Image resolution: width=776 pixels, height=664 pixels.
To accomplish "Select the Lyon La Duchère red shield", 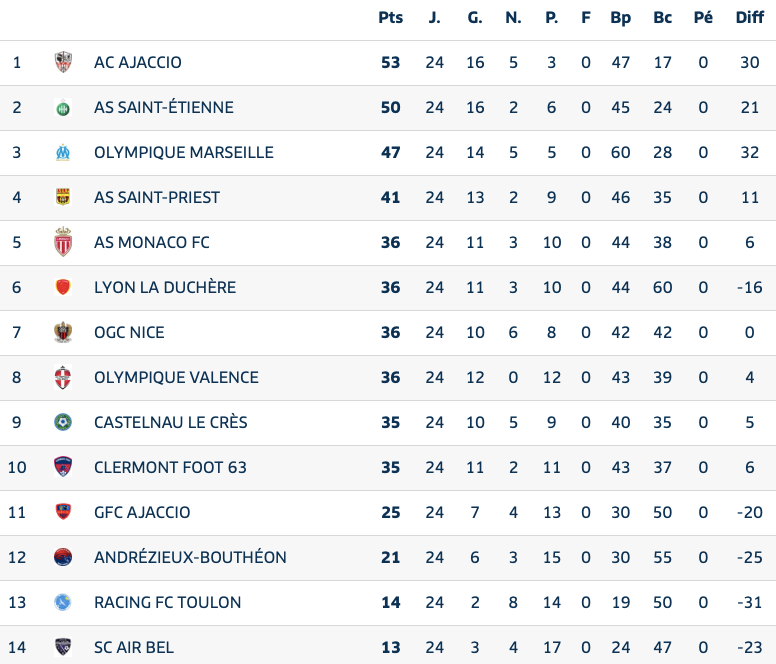I will click(63, 287).
